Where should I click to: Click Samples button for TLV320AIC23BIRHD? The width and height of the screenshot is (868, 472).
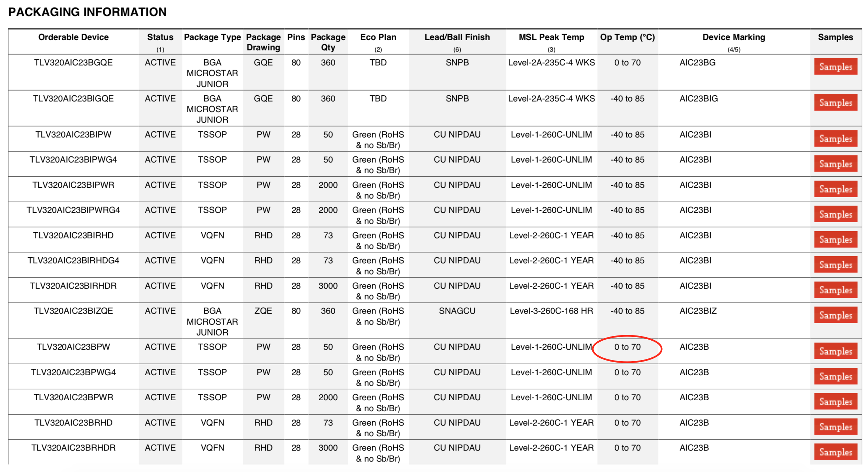[835, 239]
